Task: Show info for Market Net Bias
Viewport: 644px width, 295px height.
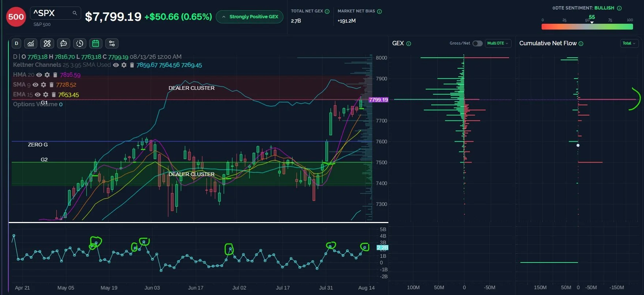Action: (x=379, y=11)
